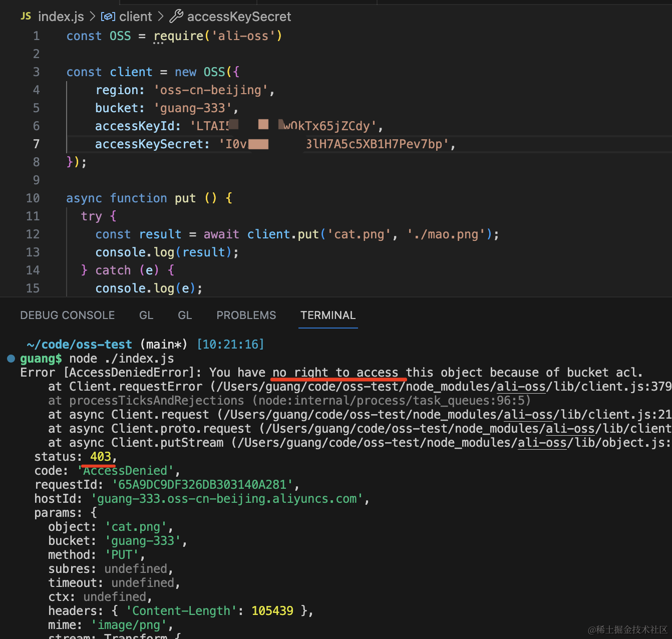Click line number 7 in the gutter
The image size is (672, 639).
pos(36,144)
